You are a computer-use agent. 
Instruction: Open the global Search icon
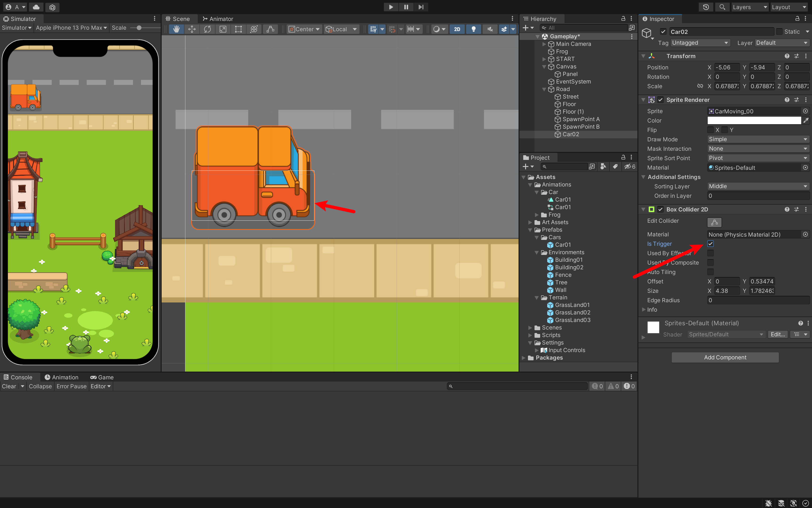click(722, 7)
